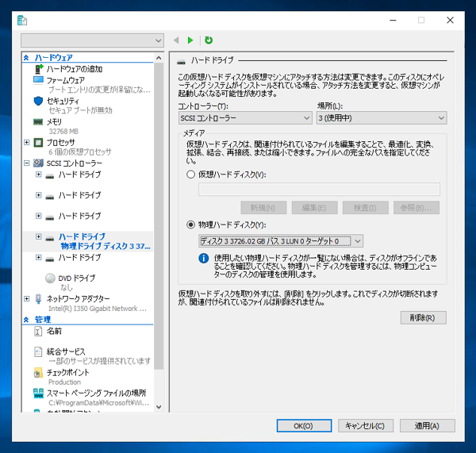Select DVD ドライブ in the tree
Screen dimensions: 476x453
point(76,278)
